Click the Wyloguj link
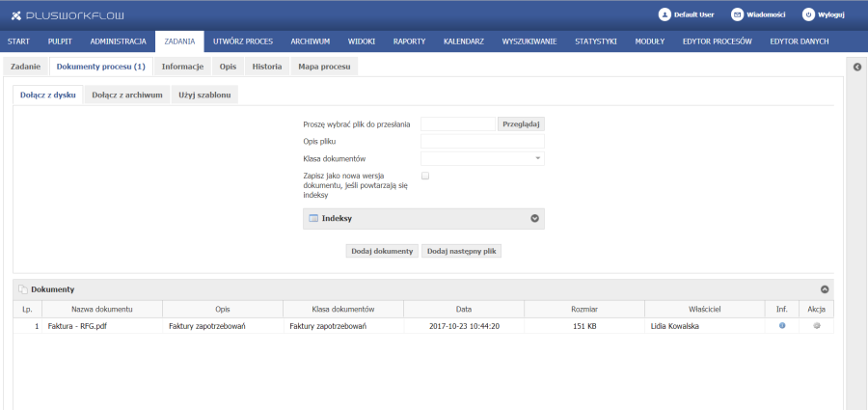 click(831, 15)
